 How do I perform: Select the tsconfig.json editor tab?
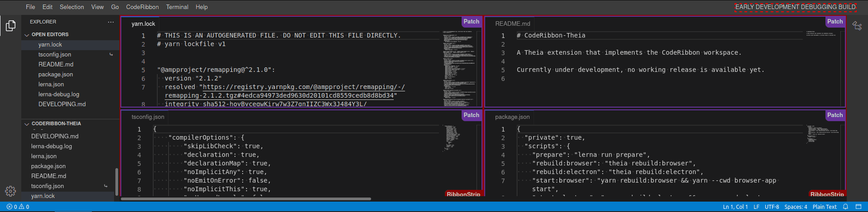[148, 117]
